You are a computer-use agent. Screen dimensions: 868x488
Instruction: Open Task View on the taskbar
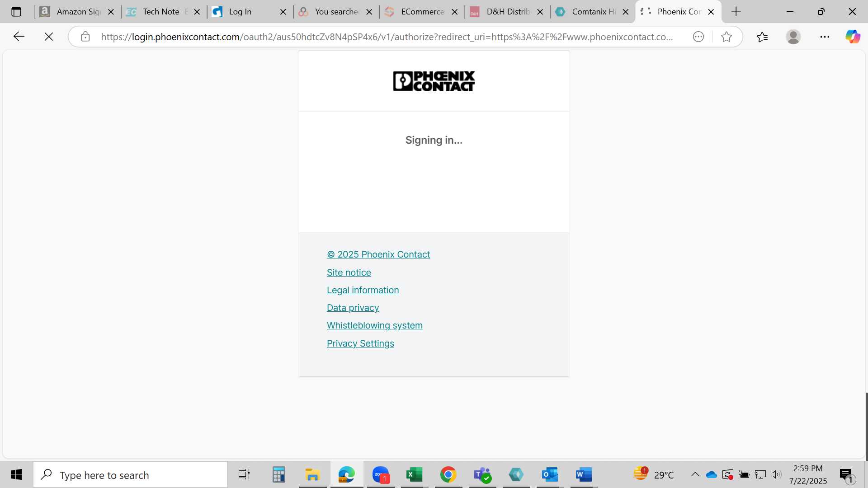point(244,474)
